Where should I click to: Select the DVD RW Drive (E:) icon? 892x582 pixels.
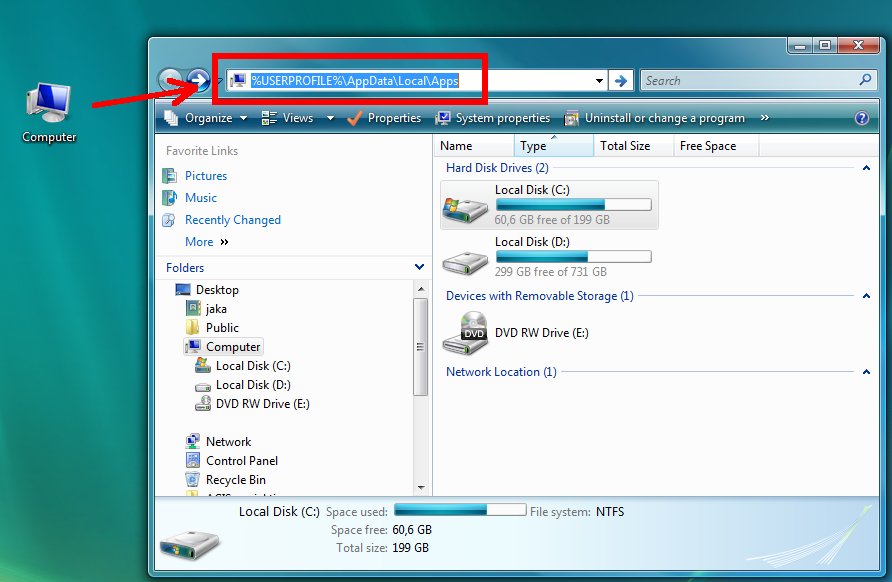(465, 333)
